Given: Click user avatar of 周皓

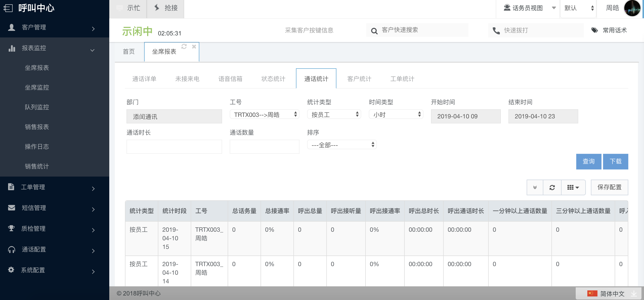Looking at the screenshot, I should pyautogui.click(x=632, y=8).
